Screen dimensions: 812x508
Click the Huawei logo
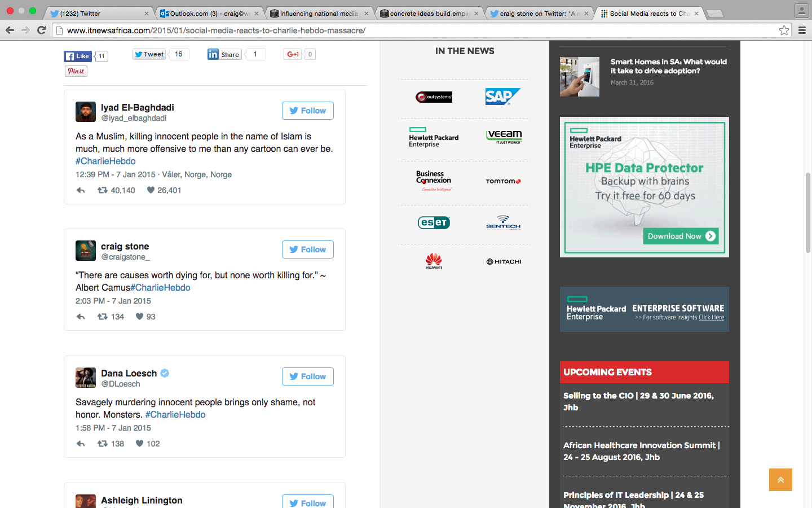coord(434,261)
